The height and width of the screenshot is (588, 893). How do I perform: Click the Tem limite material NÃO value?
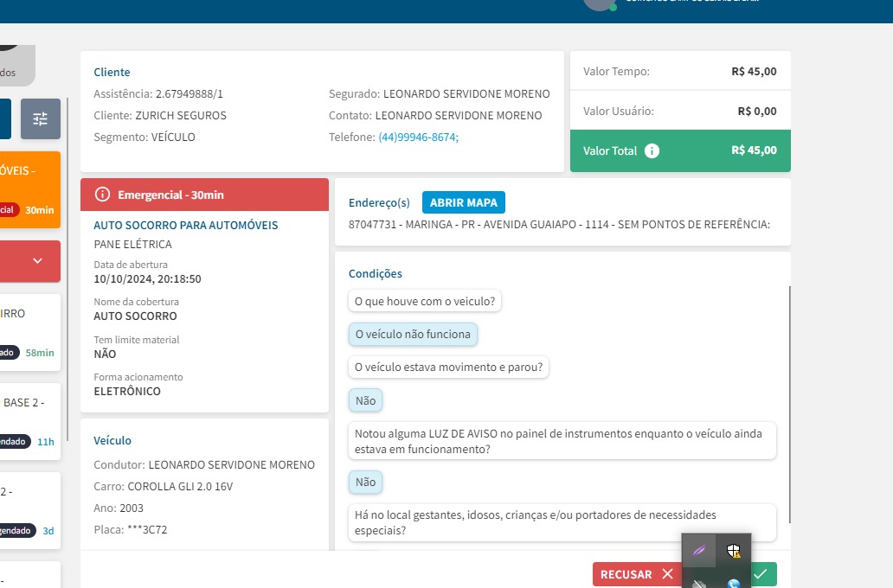click(105, 354)
